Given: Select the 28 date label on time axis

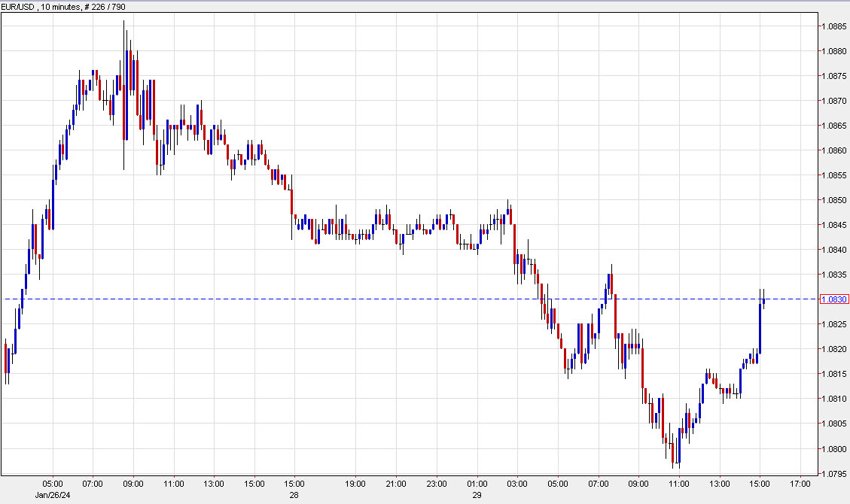Looking at the screenshot, I should click(x=294, y=495).
